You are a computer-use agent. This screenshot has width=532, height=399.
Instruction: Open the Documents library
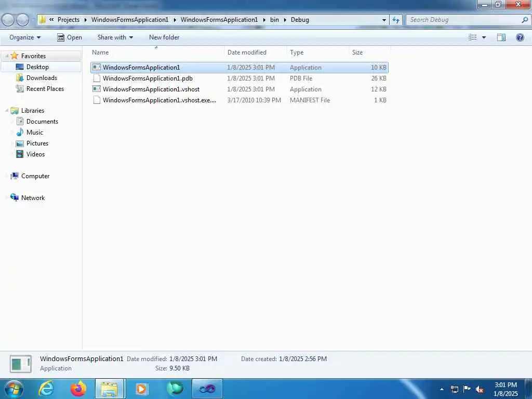click(42, 122)
